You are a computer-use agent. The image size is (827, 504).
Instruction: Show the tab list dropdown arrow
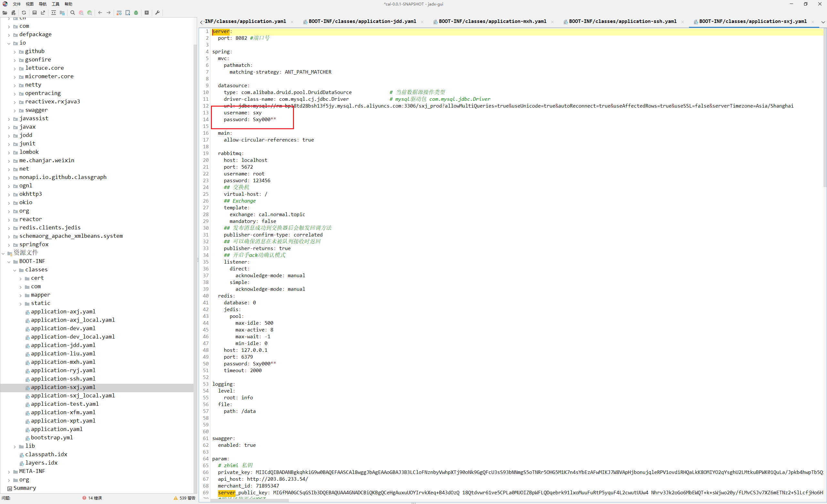(823, 22)
